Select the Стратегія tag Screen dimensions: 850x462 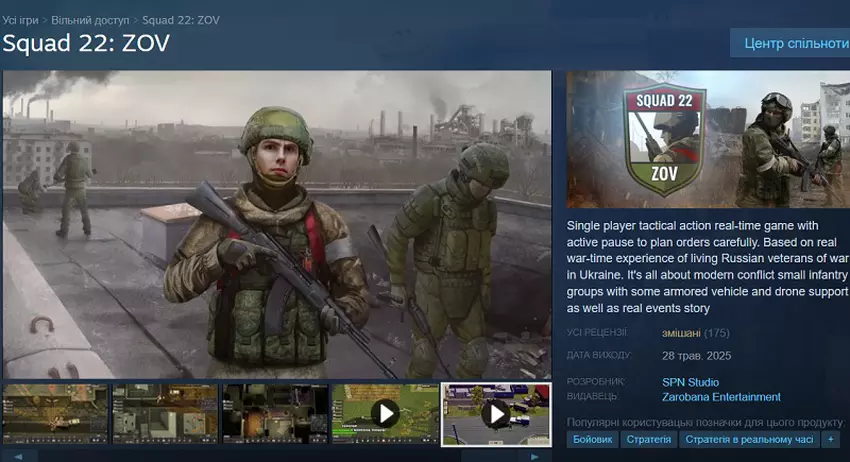(649, 439)
